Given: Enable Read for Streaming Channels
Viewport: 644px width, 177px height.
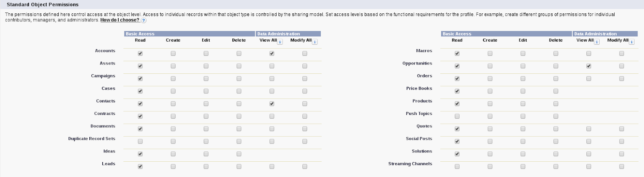Looking at the screenshot, I should [457, 166].
